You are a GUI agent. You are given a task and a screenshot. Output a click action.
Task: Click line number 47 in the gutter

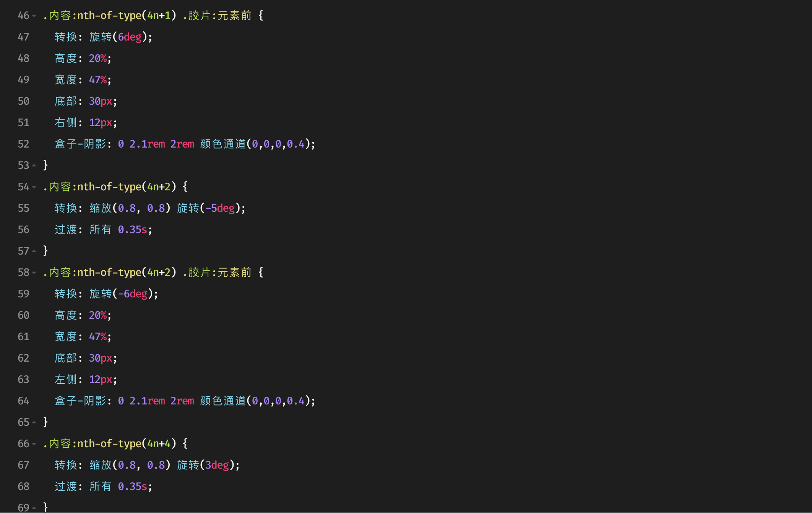point(23,37)
